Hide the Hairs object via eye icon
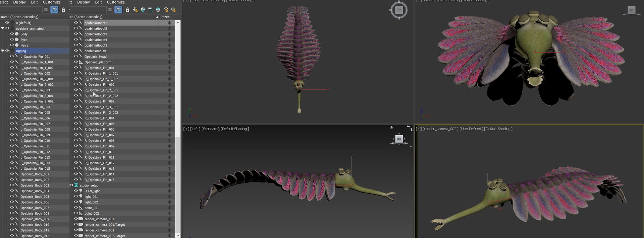This screenshot has height=238, width=644. [12, 45]
